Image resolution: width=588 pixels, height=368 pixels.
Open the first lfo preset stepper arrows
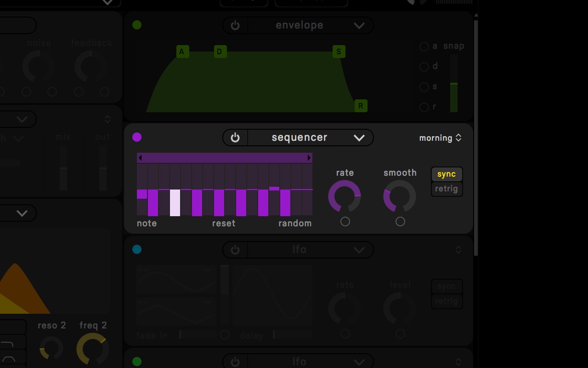(458, 250)
